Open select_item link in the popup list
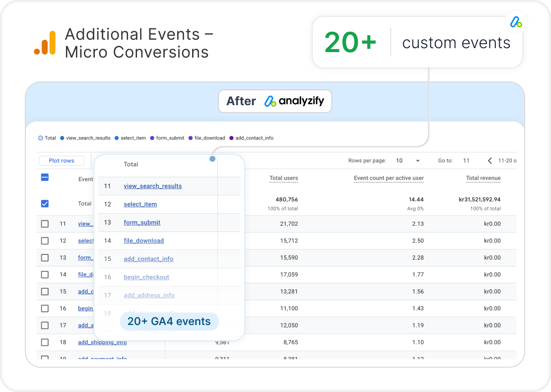The width and height of the screenshot is (551, 392). [x=140, y=204]
